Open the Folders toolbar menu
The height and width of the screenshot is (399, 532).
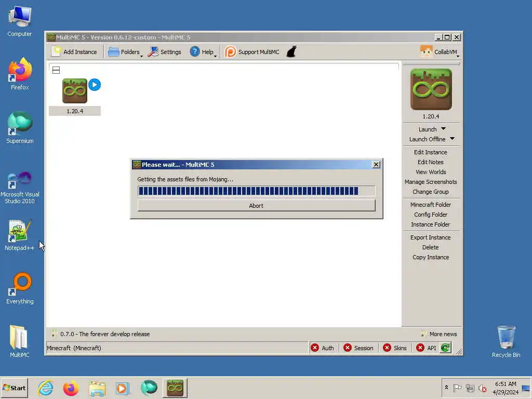pos(125,52)
